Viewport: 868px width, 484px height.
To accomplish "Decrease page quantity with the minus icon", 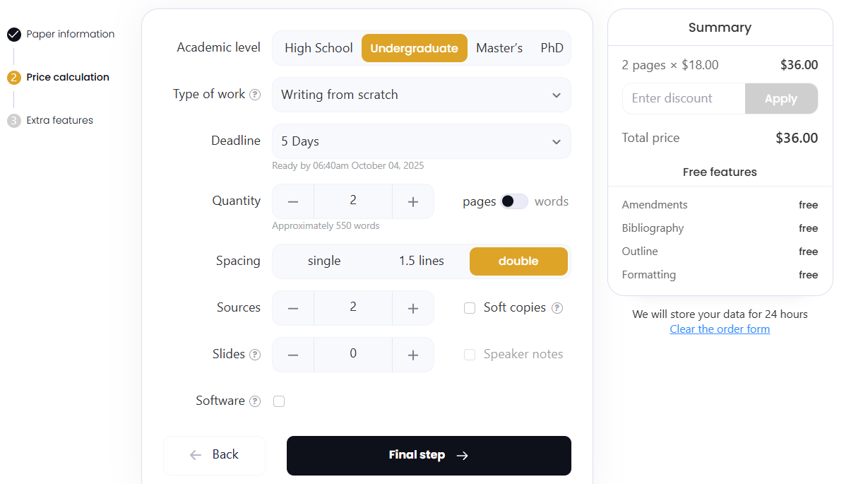I will coord(293,201).
